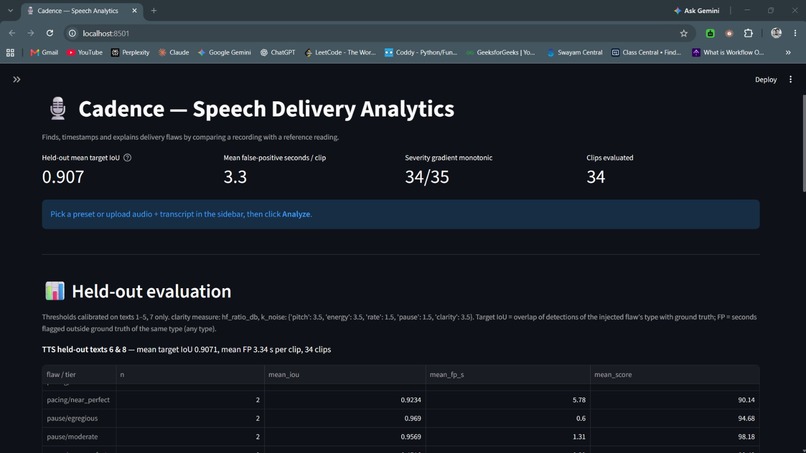View site information icon in the address bar
This screenshot has height=453, width=806.
[x=72, y=33]
